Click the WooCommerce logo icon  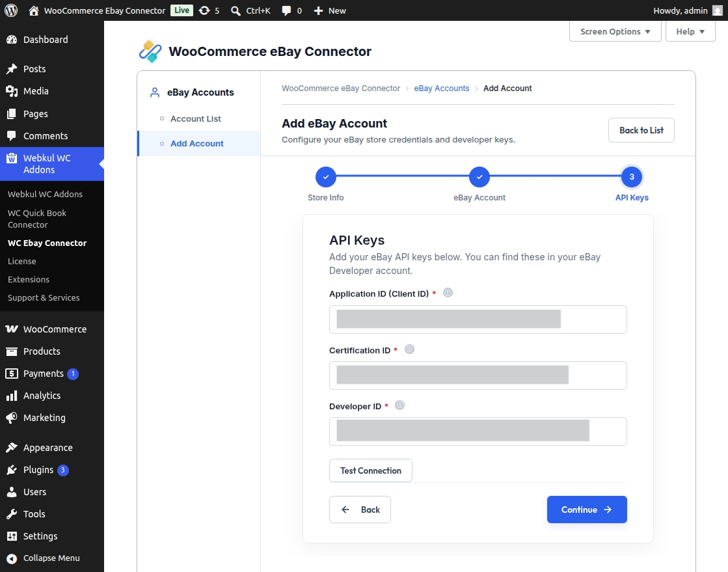click(12, 329)
